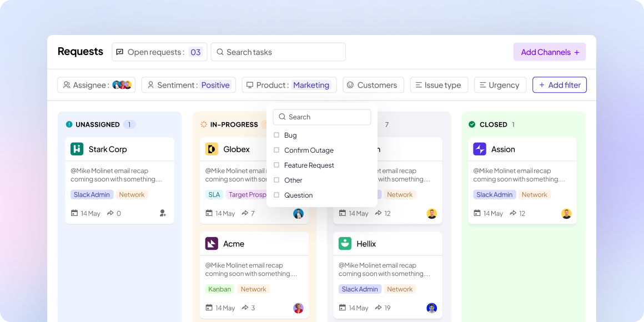Open the Product filter set to Marketing
Image resolution: width=644 pixels, height=322 pixels.
[289, 85]
